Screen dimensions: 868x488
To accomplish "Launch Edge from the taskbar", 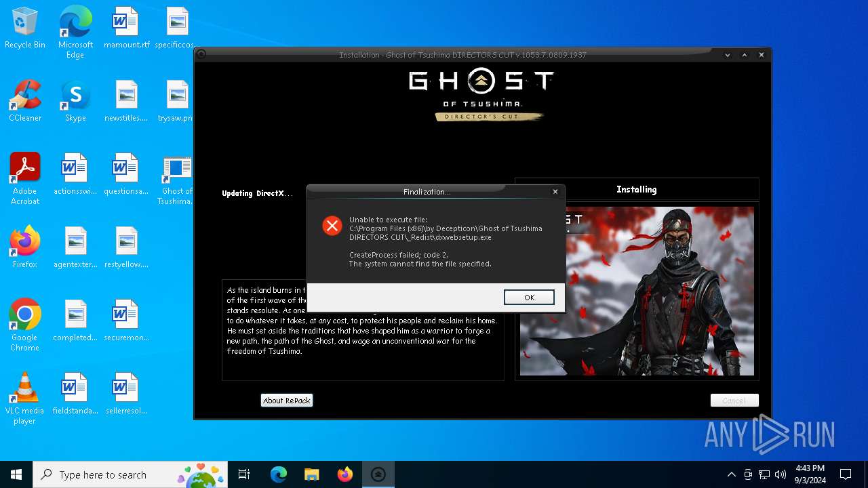I will 279,474.
